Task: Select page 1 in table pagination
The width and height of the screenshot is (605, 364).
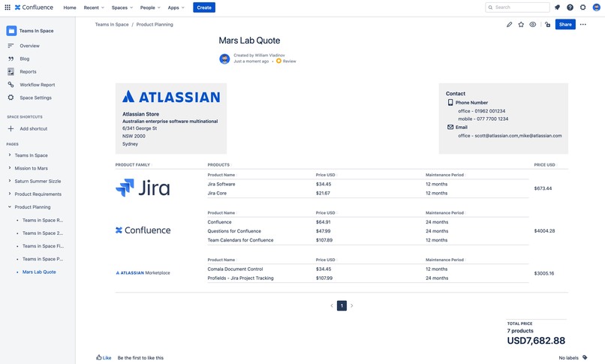Action: (x=342, y=305)
